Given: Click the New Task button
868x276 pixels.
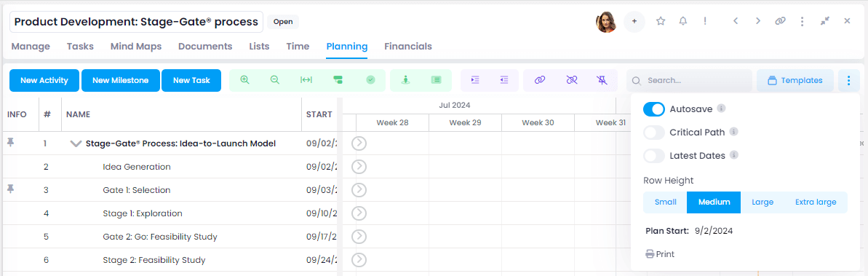Looking at the screenshot, I should pos(191,80).
